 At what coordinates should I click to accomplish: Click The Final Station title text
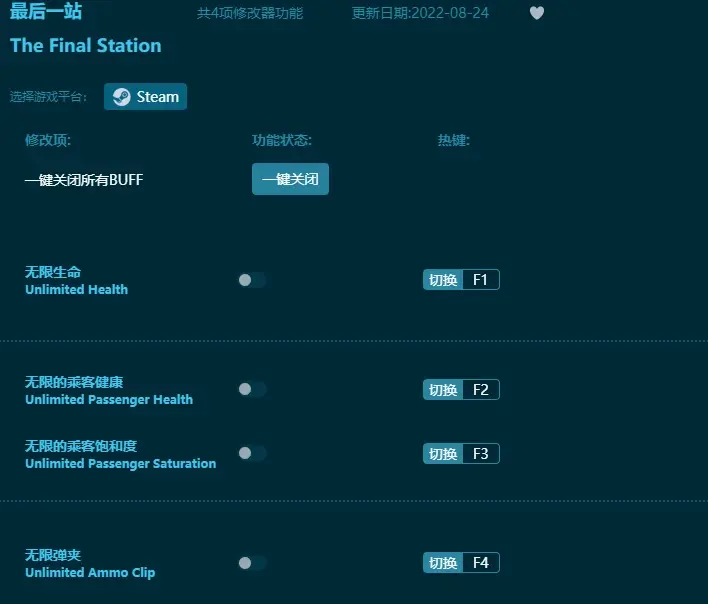85,46
